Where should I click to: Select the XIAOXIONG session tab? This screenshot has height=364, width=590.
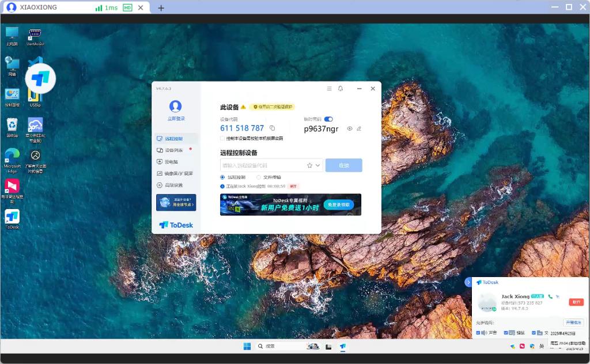pos(75,7)
